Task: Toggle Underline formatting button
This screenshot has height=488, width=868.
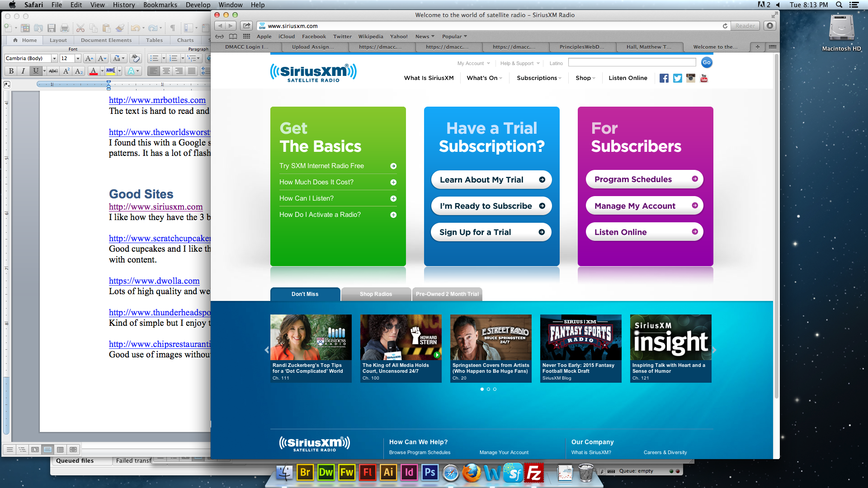Action: (x=36, y=71)
